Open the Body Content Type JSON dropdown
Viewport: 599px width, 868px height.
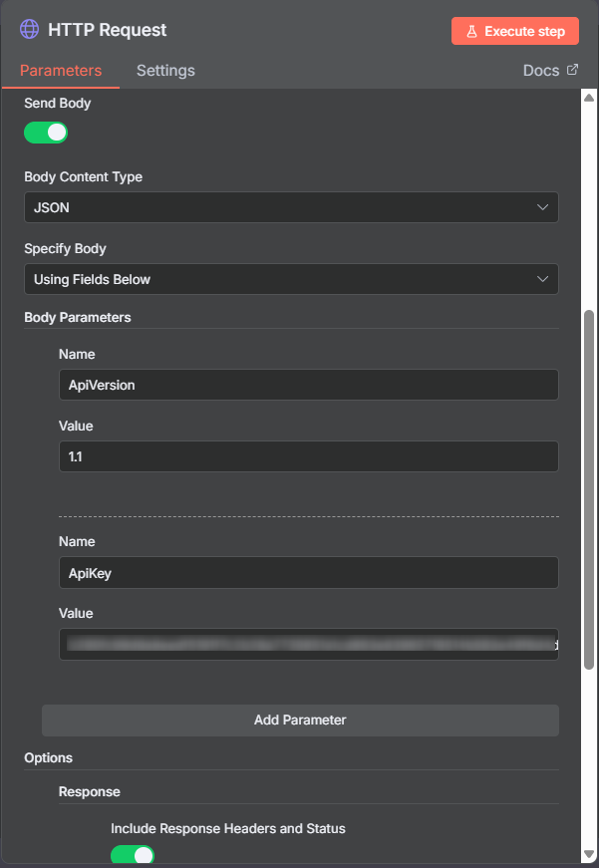click(291, 207)
